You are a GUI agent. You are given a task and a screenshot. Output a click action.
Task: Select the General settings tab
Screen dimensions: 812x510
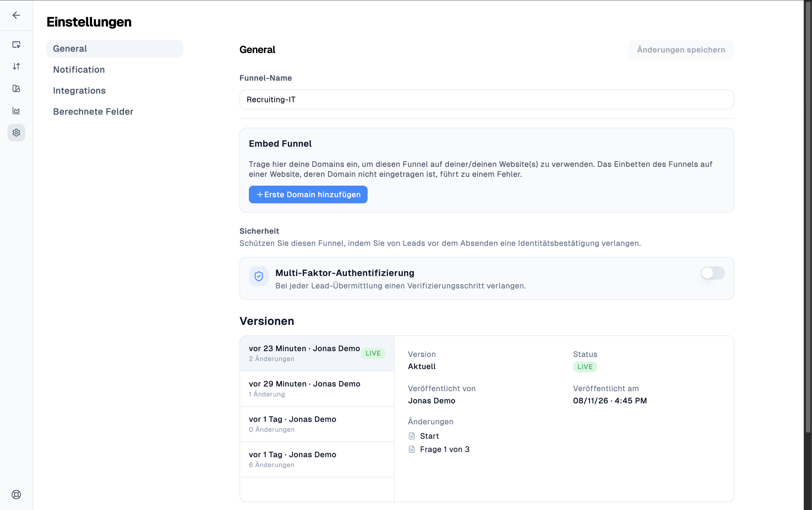point(115,49)
